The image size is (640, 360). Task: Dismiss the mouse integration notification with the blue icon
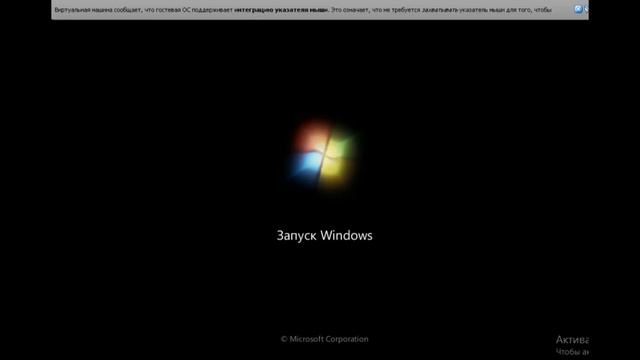pos(578,9)
